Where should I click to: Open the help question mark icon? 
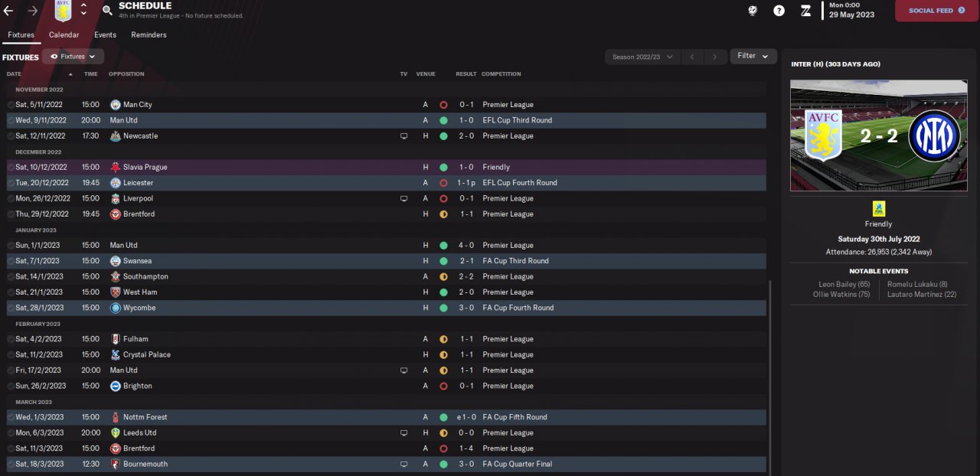779,11
